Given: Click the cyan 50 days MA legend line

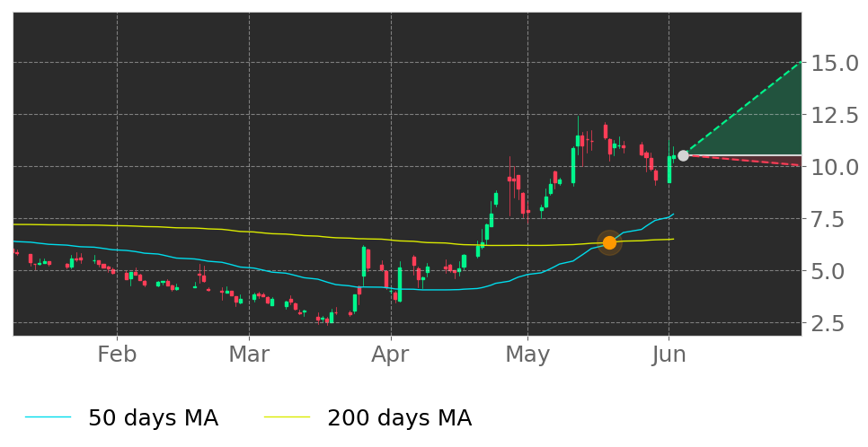Looking at the screenshot, I should click(x=49, y=417).
